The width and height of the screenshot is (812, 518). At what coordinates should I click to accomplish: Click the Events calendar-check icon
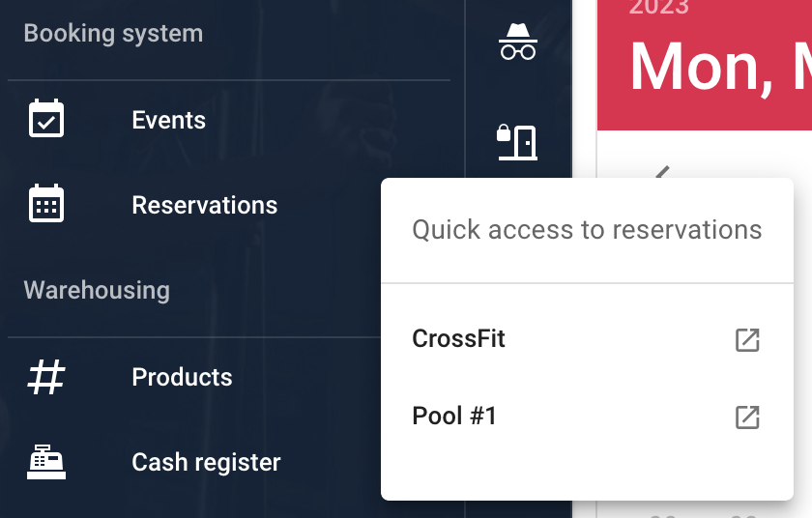click(46, 119)
